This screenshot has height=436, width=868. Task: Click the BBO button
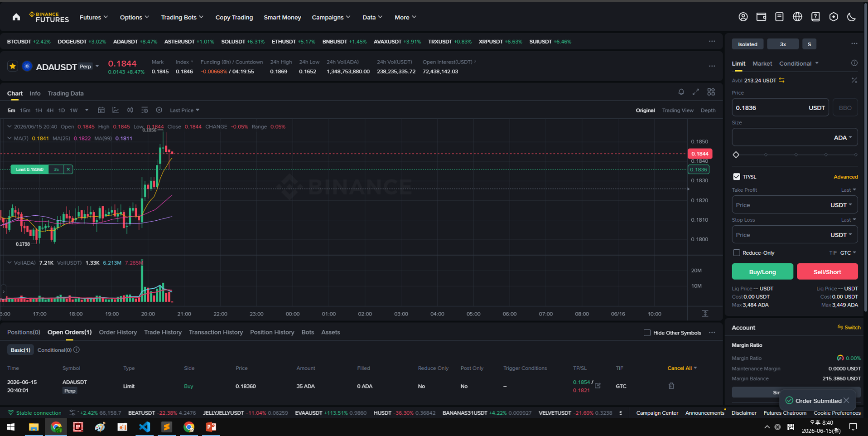pos(845,107)
